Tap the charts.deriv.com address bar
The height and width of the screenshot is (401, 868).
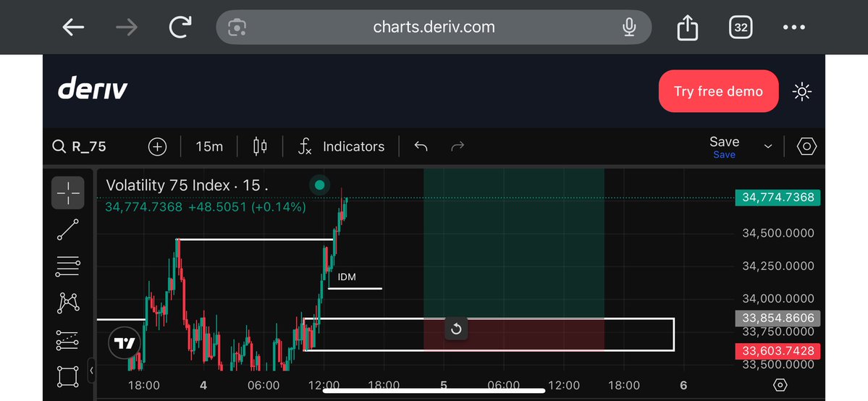click(x=434, y=27)
